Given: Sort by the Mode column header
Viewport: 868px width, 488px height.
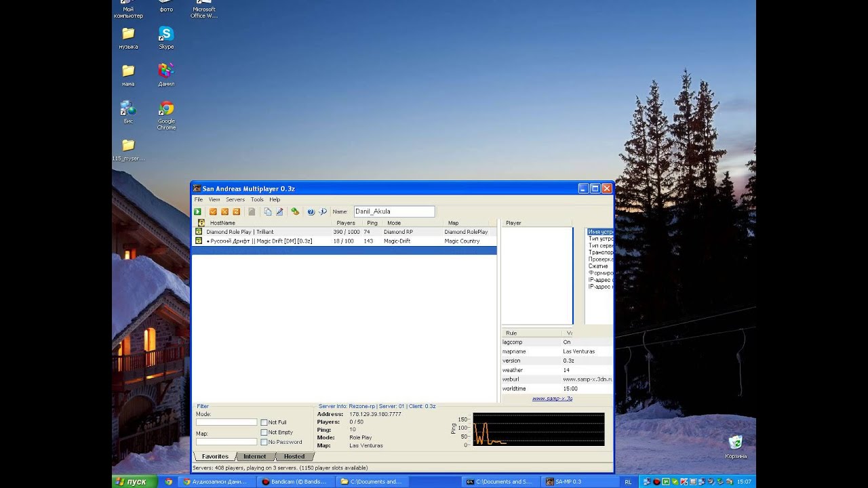Looking at the screenshot, I should tap(412, 222).
